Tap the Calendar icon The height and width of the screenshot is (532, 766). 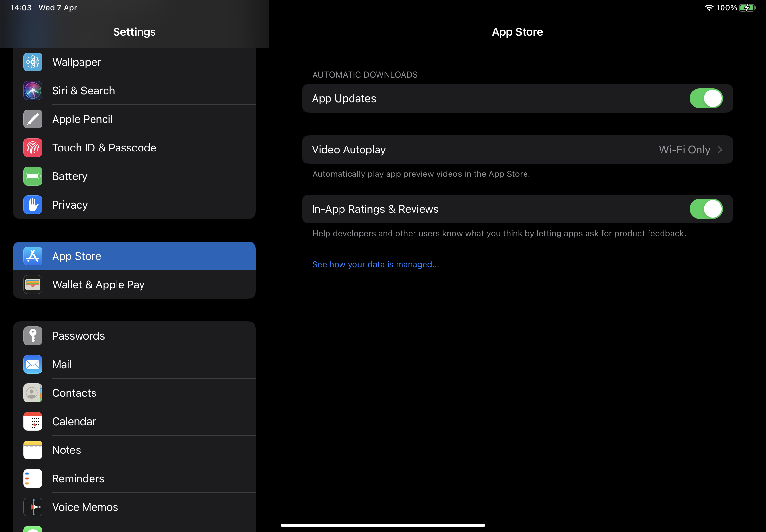(x=33, y=421)
